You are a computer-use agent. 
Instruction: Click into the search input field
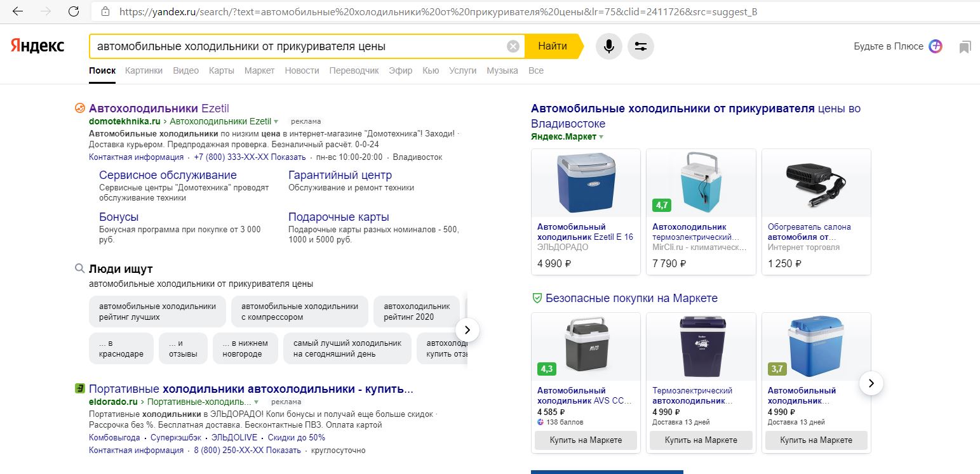299,46
